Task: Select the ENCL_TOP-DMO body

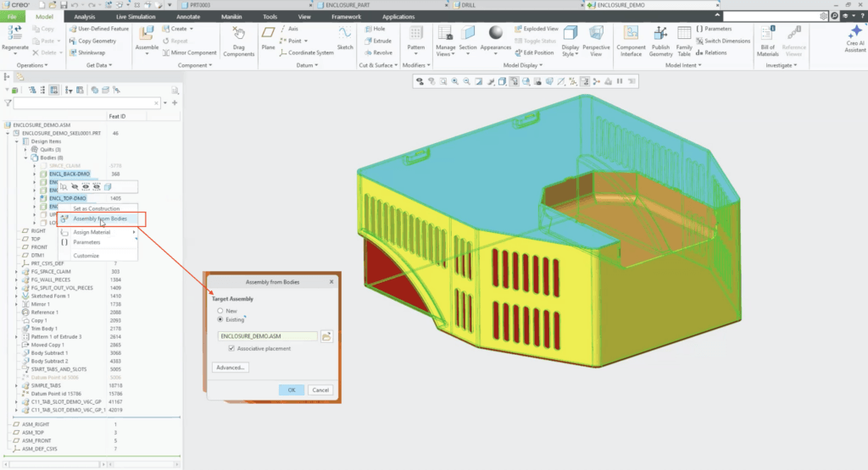Action: click(x=68, y=198)
